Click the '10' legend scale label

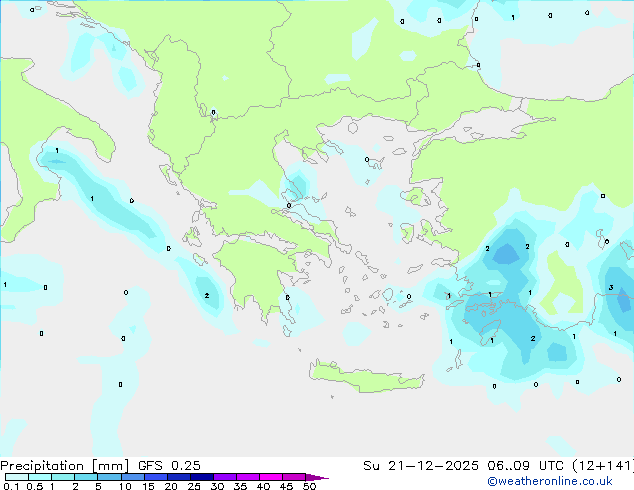coord(125,486)
